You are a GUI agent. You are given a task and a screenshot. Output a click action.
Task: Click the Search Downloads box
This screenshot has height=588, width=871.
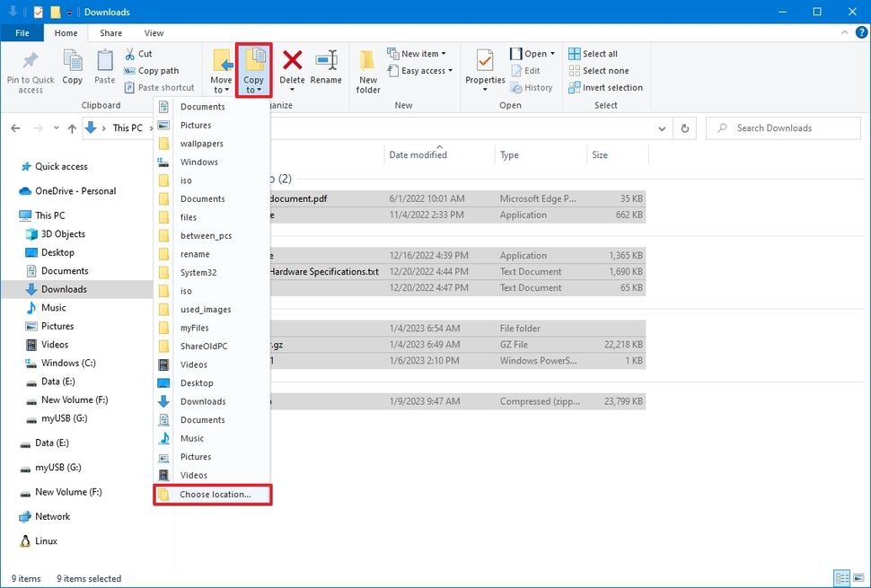(781, 127)
